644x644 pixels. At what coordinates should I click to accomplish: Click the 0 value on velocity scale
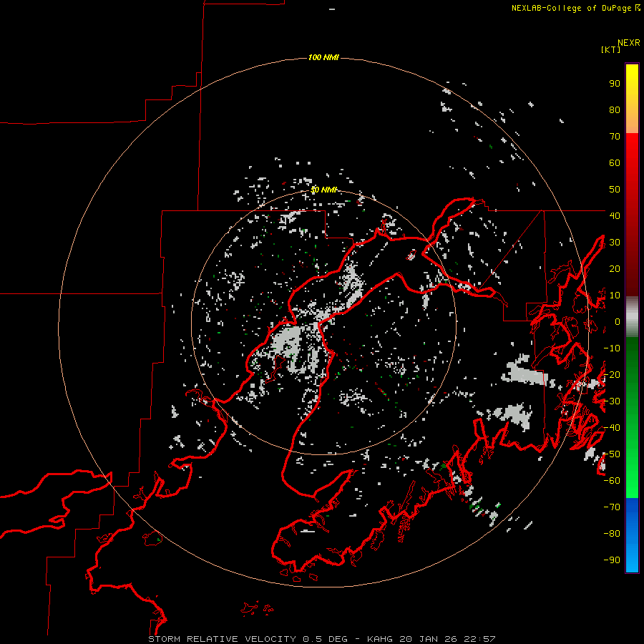click(x=618, y=322)
